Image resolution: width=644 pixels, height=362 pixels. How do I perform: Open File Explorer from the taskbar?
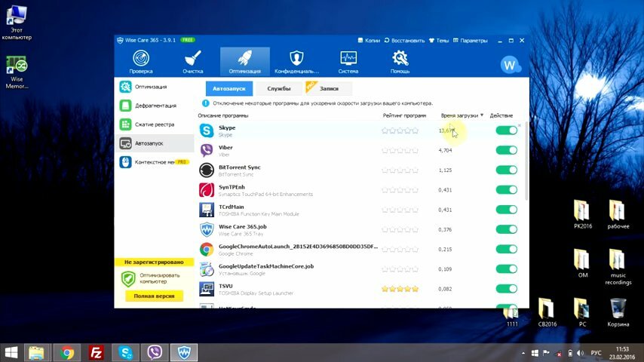tap(36, 352)
